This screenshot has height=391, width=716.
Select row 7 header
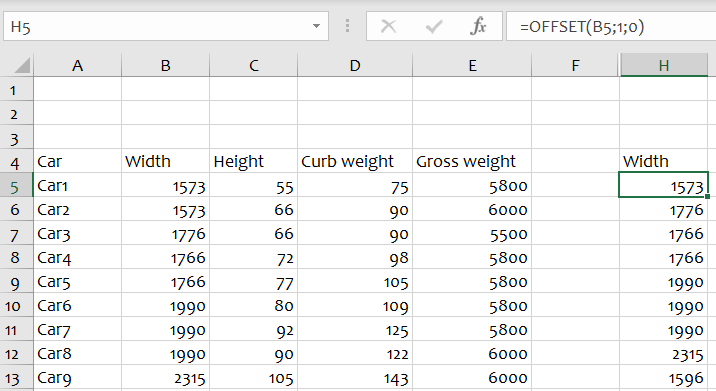[x=16, y=233]
